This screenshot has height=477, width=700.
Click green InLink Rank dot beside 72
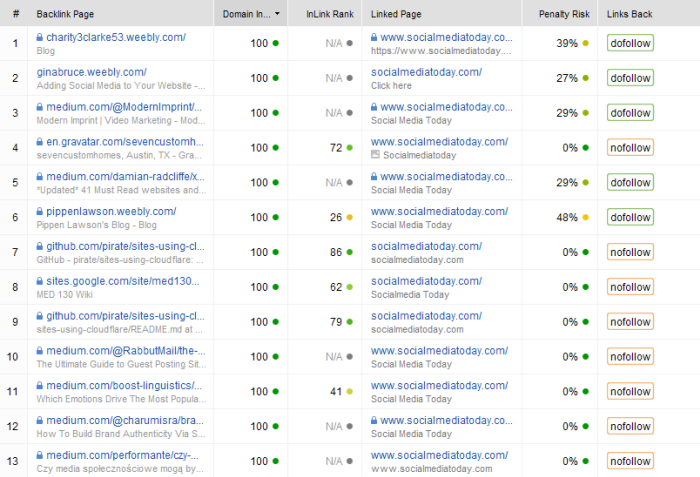tap(350, 148)
